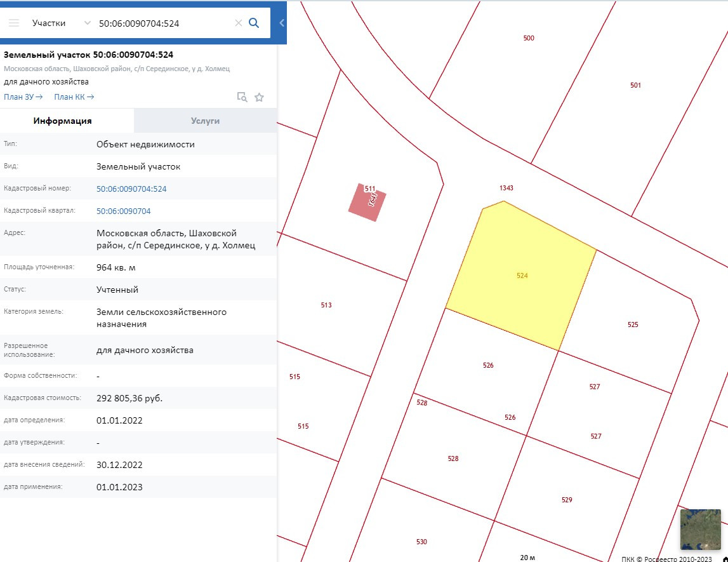Screen dimensions: 728x562
Task: Switch to the Информация tab
Action: coord(63,121)
